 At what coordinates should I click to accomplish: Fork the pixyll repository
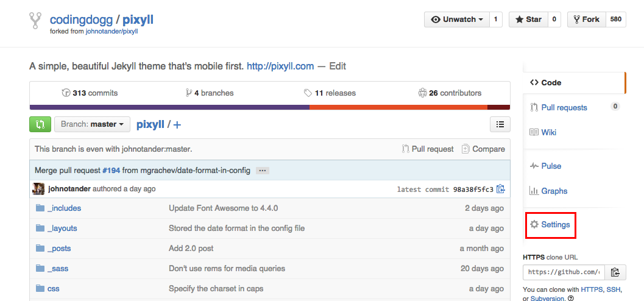click(x=587, y=19)
